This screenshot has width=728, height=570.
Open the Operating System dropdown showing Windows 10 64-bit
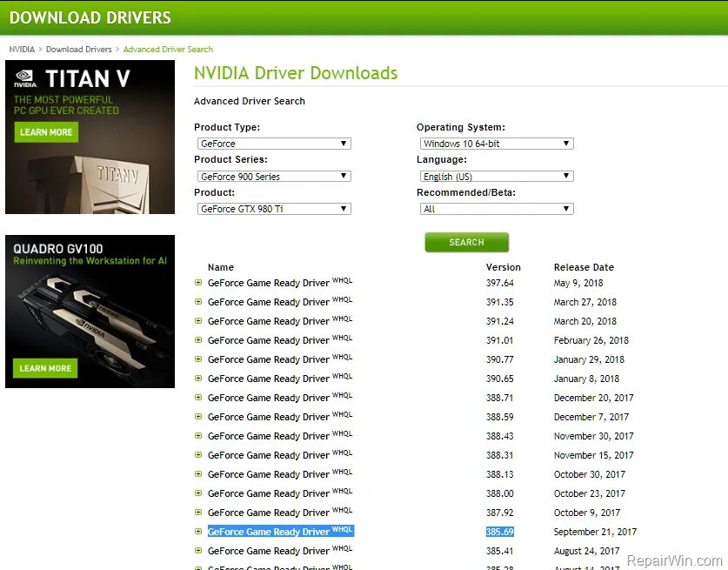click(x=497, y=144)
